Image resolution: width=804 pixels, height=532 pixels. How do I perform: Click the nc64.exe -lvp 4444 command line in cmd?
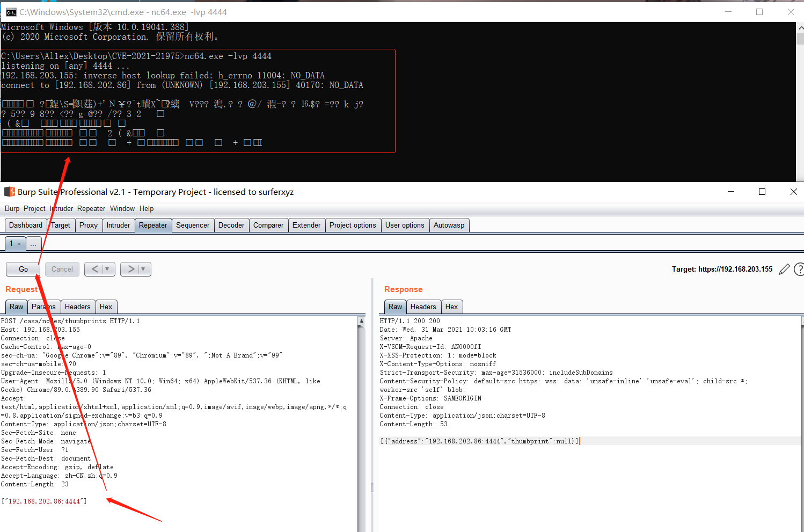click(136, 56)
